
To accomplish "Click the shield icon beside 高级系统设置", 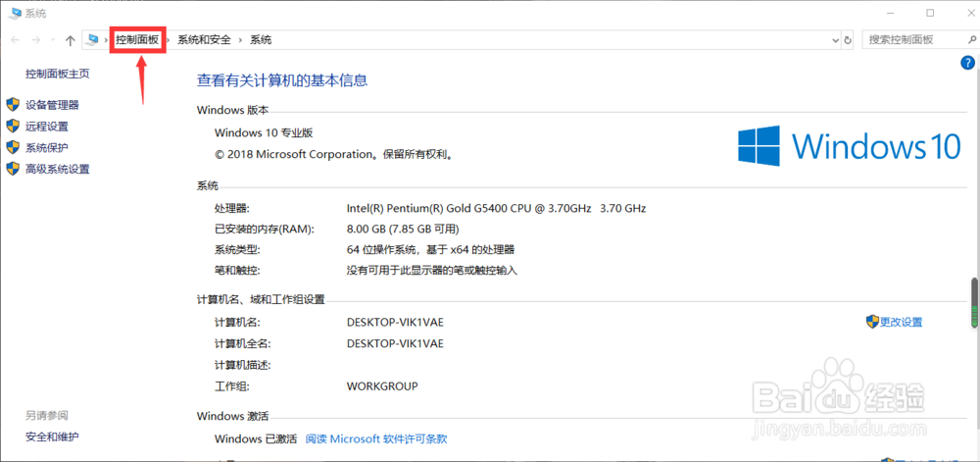I will pyautogui.click(x=13, y=168).
